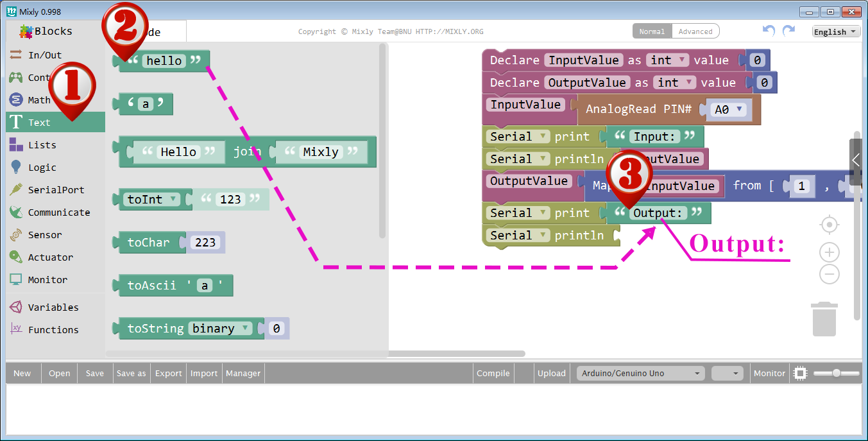Click the Import button
This screenshot has height=441, width=868.
pyautogui.click(x=204, y=373)
